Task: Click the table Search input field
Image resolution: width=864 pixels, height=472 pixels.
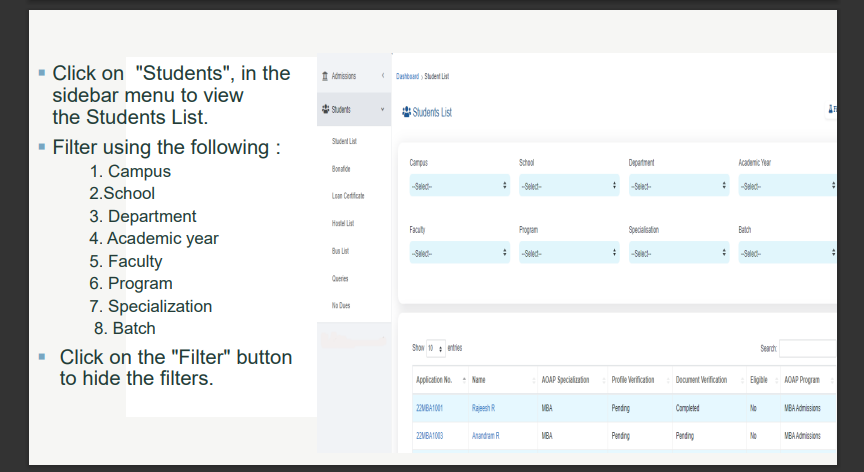Action: [x=808, y=349]
